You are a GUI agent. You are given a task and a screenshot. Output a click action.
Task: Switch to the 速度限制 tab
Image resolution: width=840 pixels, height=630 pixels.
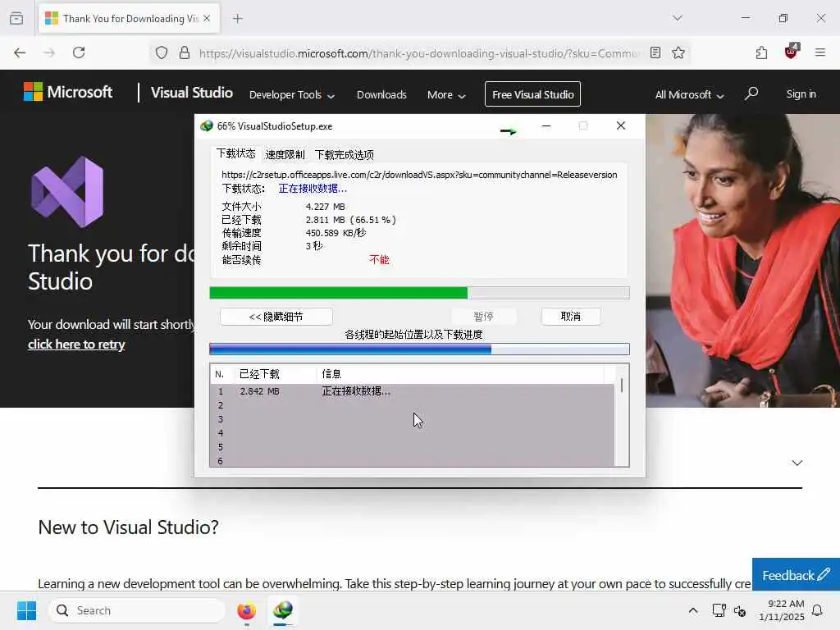(285, 155)
